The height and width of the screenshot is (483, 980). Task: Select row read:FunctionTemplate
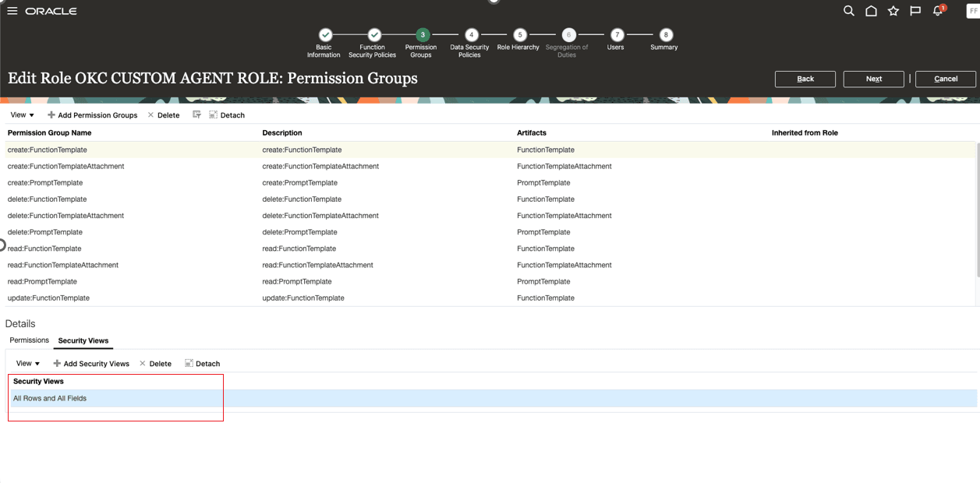click(x=490, y=249)
